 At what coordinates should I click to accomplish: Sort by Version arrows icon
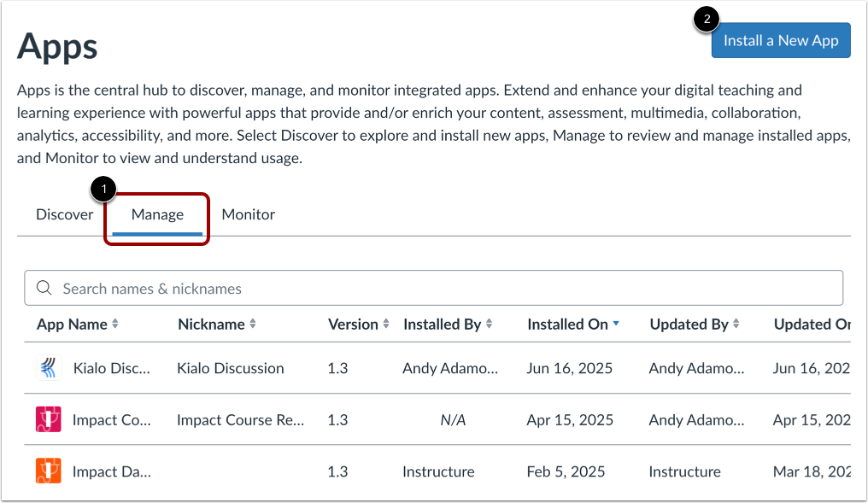pyautogui.click(x=386, y=325)
